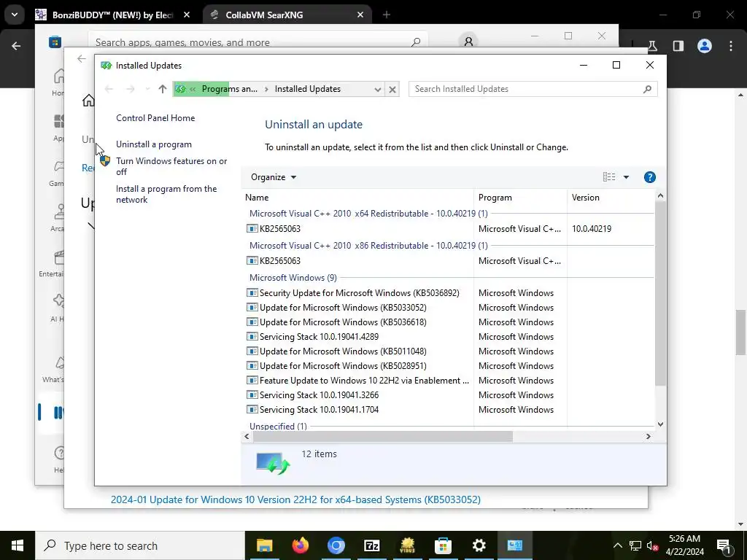Viewport: 747px width, 560px height.
Task: Select Update for Microsoft Windows (KB5033052)
Action: point(448,308)
